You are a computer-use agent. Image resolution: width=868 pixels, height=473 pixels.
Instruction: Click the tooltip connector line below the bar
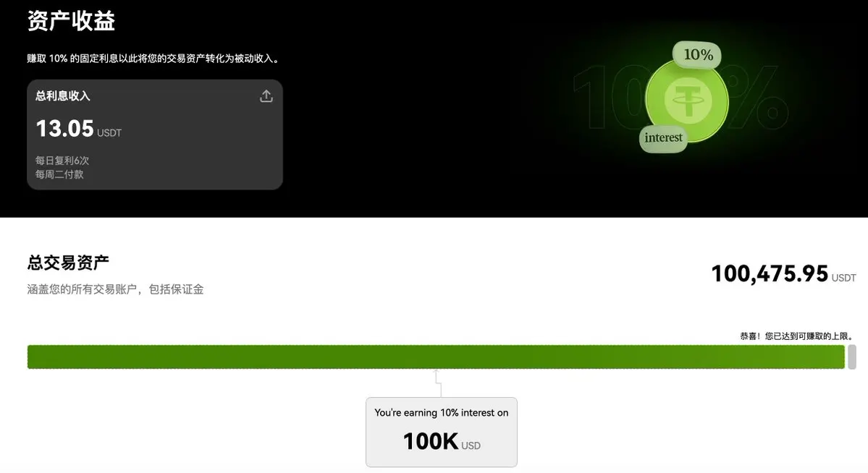click(439, 383)
